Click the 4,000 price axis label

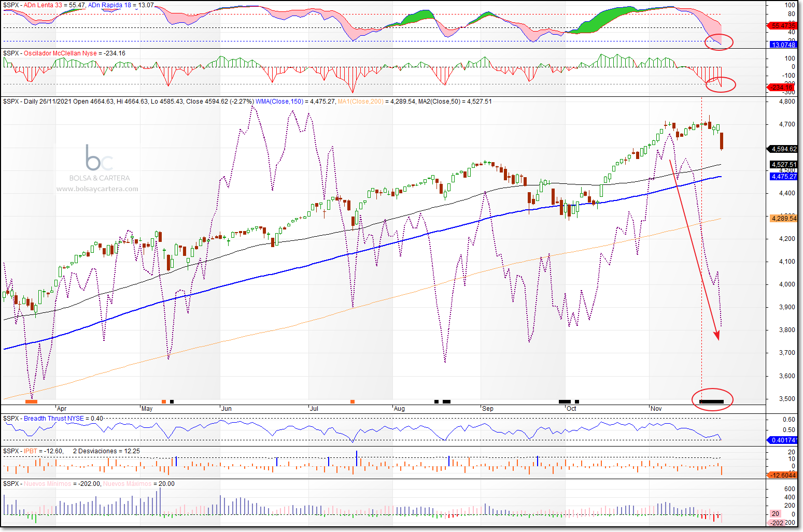pos(787,284)
